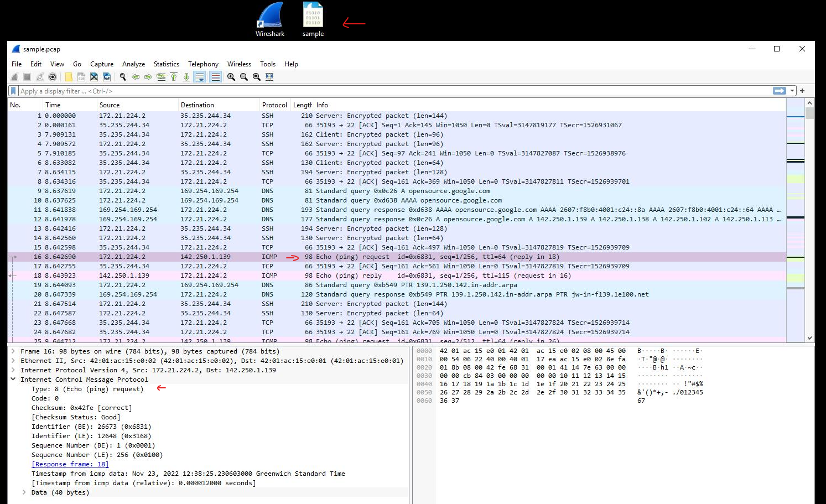
Task: Click the apply display filter arrow button
Action: (779, 91)
